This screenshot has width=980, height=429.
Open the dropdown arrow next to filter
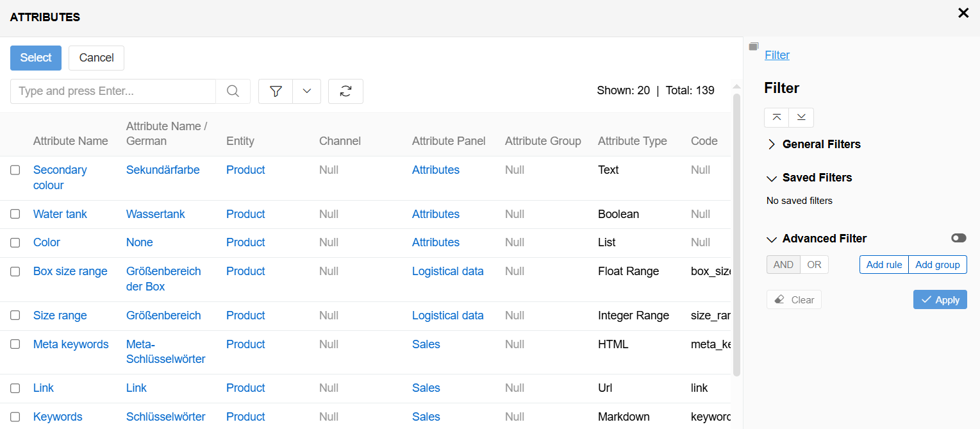(x=306, y=91)
